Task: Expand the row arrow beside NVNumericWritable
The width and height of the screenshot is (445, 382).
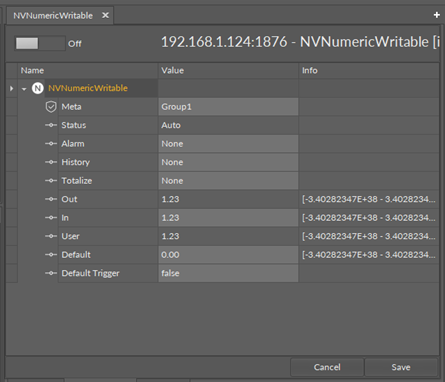Action: coord(11,89)
